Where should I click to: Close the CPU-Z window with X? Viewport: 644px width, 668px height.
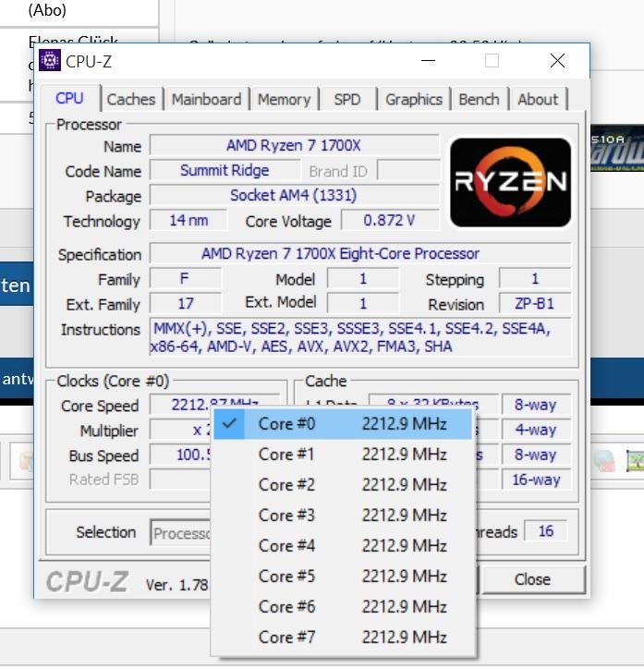coord(557,60)
